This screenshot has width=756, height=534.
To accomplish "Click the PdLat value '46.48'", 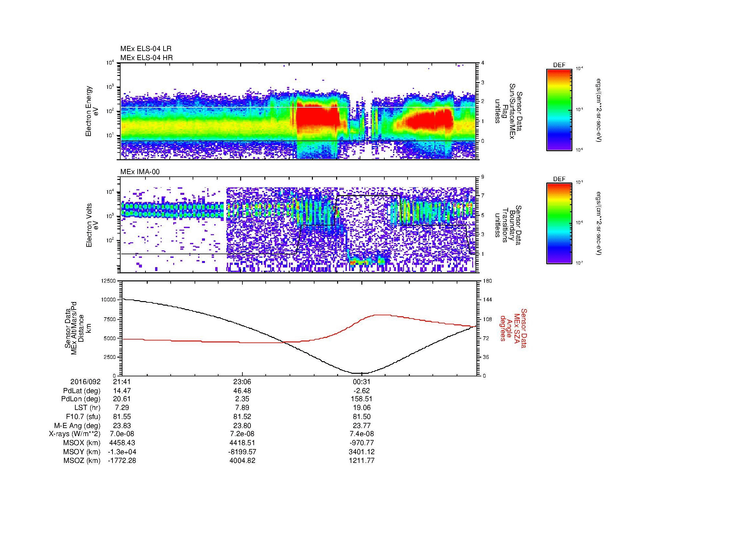I will point(242,391).
